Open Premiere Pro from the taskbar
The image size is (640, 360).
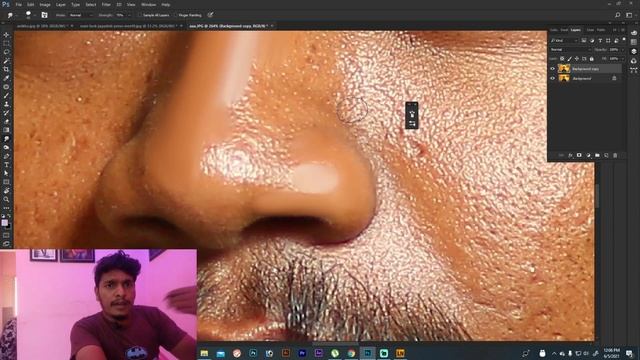(302, 353)
